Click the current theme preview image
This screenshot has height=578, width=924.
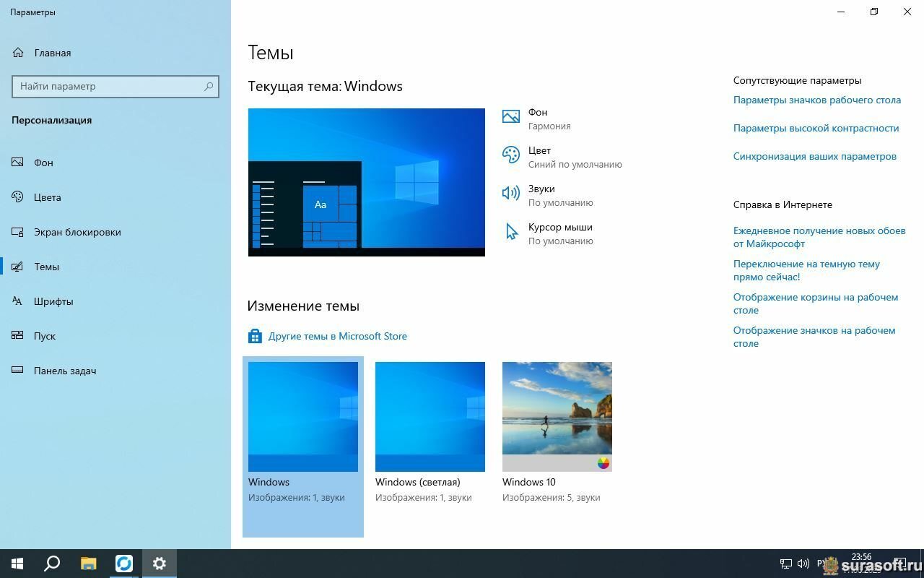[x=367, y=182]
